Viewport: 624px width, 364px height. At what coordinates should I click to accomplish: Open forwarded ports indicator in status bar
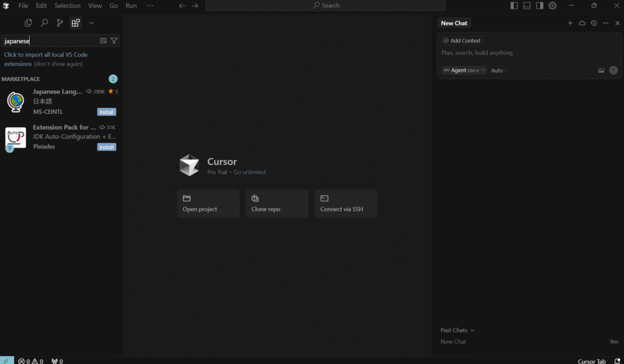(57, 361)
